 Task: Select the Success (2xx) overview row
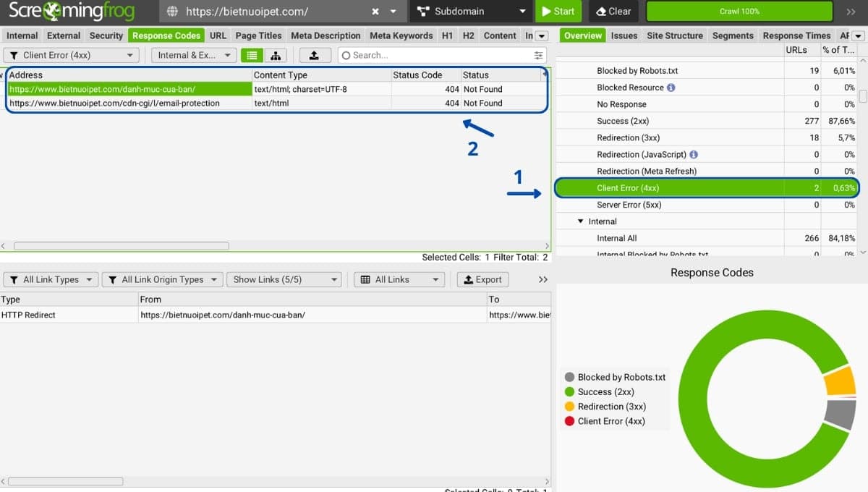click(x=707, y=121)
